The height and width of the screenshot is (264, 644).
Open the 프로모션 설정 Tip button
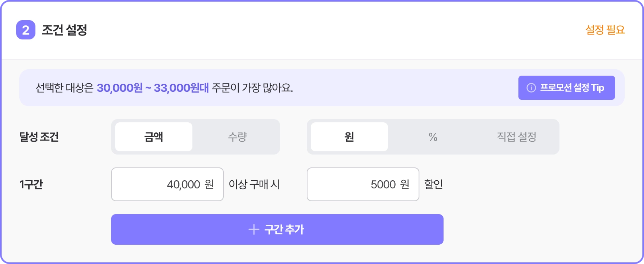pyautogui.click(x=566, y=88)
